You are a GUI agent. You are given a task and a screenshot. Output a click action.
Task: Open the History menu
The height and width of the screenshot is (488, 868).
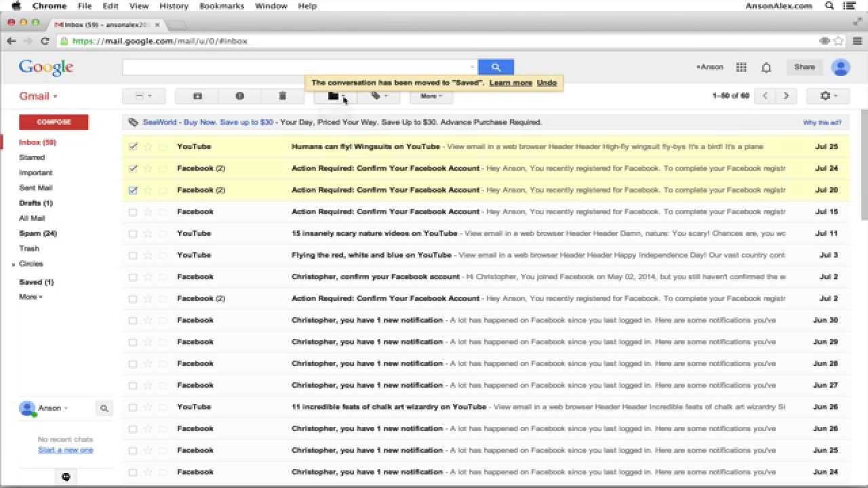pos(174,6)
